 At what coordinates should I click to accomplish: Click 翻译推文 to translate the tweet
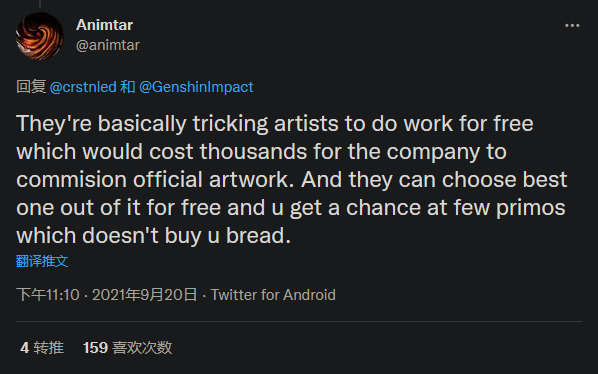[42, 261]
